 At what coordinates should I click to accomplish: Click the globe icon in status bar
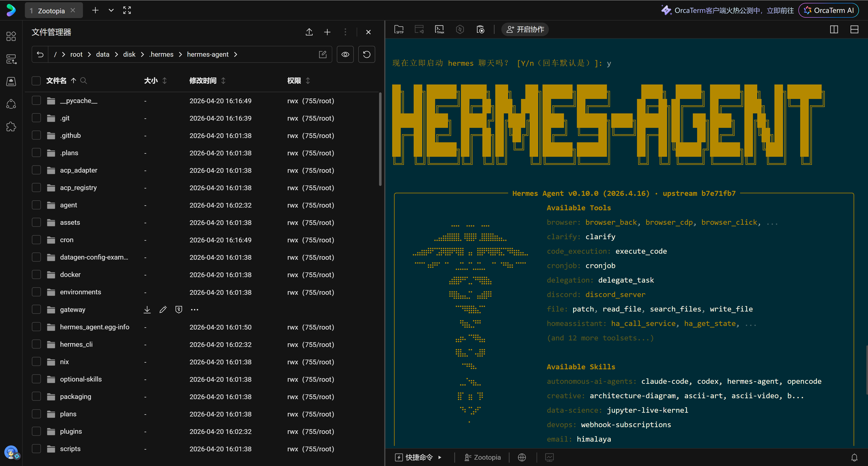click(x=522, y=457)
